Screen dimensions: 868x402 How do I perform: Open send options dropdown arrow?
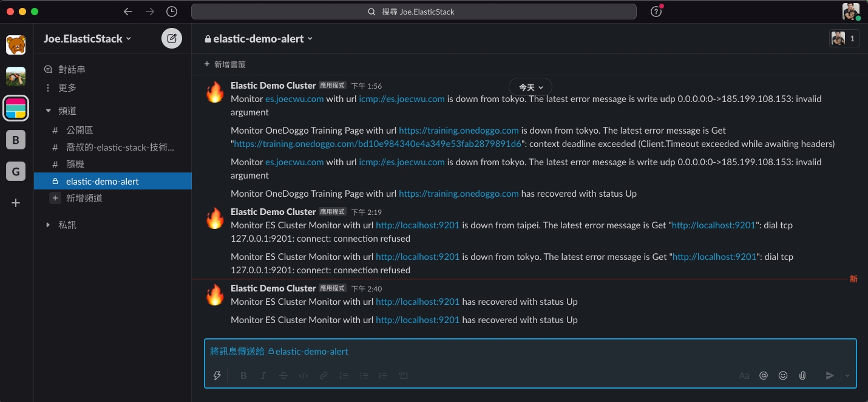tap(847, 375)
